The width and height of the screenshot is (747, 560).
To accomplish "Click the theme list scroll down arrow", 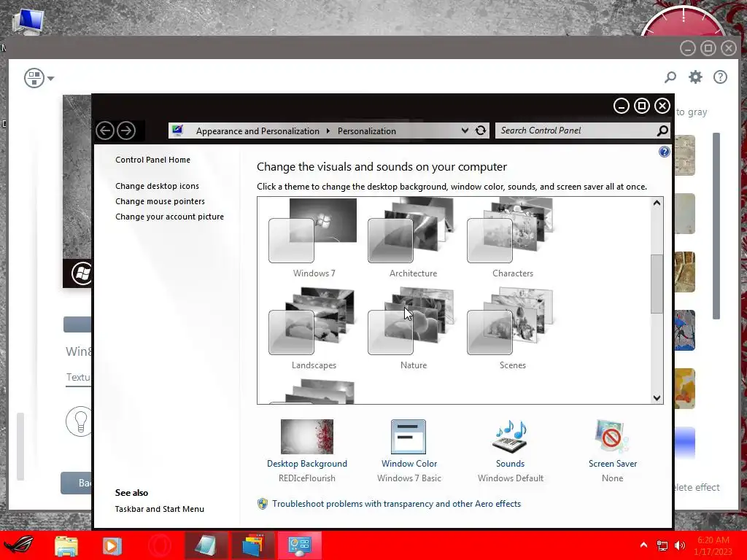I will pos(657,397).
